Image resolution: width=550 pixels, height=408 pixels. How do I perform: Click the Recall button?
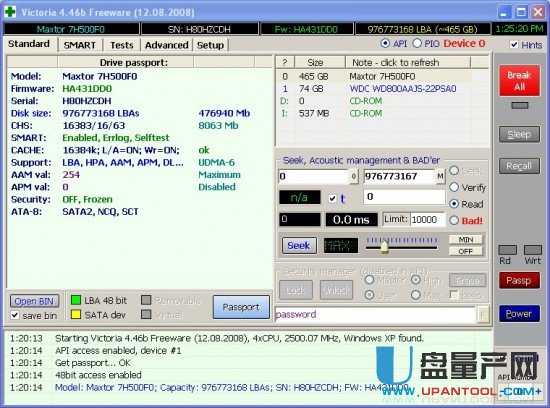[x=519, y=166]
